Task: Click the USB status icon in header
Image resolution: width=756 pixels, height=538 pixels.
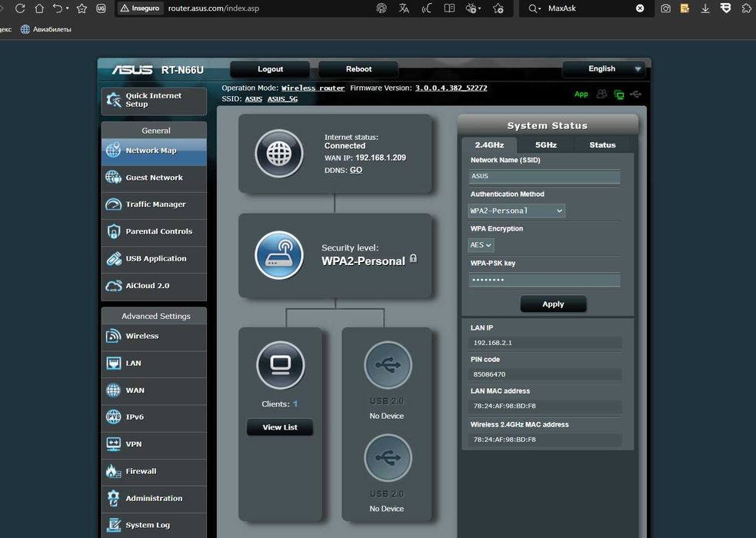Action: 635,94
